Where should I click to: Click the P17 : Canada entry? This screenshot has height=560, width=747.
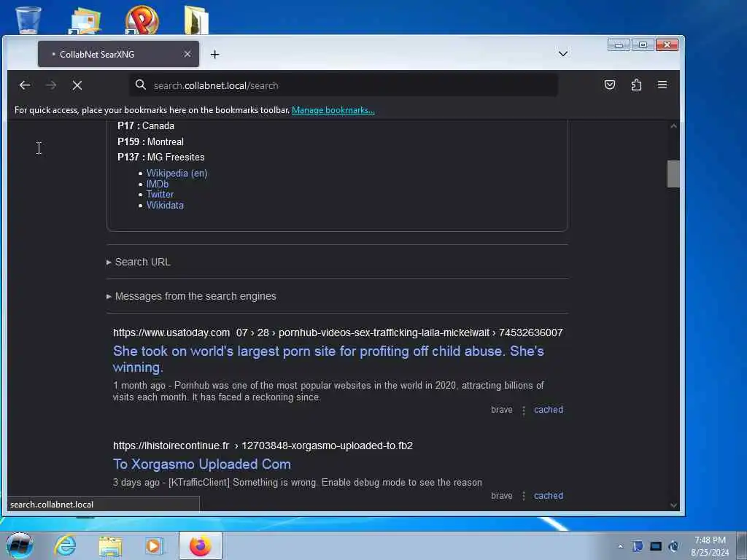point(146,126)
